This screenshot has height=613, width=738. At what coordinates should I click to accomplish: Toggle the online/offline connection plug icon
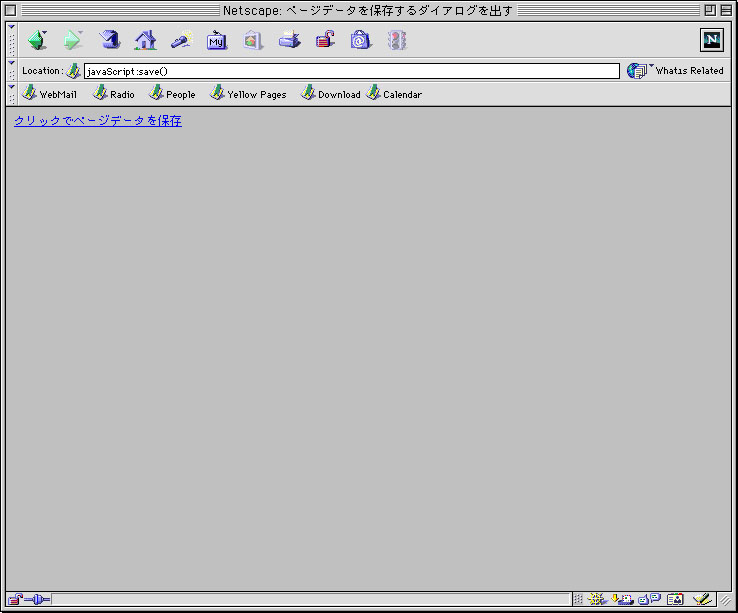(x=37, y=599)
